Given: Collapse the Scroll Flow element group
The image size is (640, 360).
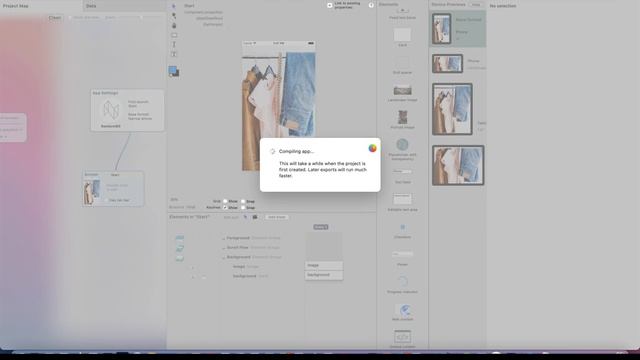Looking at the screenshot, I should pyautogui.click(x=223, y=248).
